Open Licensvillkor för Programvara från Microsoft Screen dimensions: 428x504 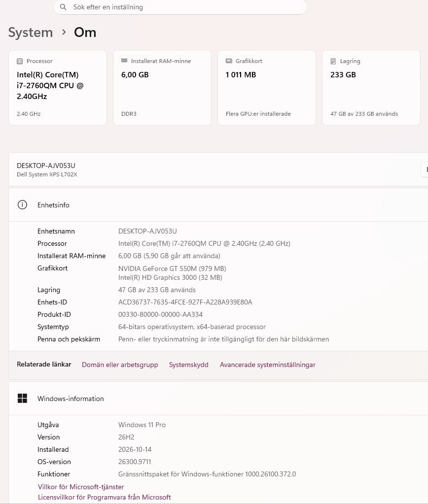(104, 497)
